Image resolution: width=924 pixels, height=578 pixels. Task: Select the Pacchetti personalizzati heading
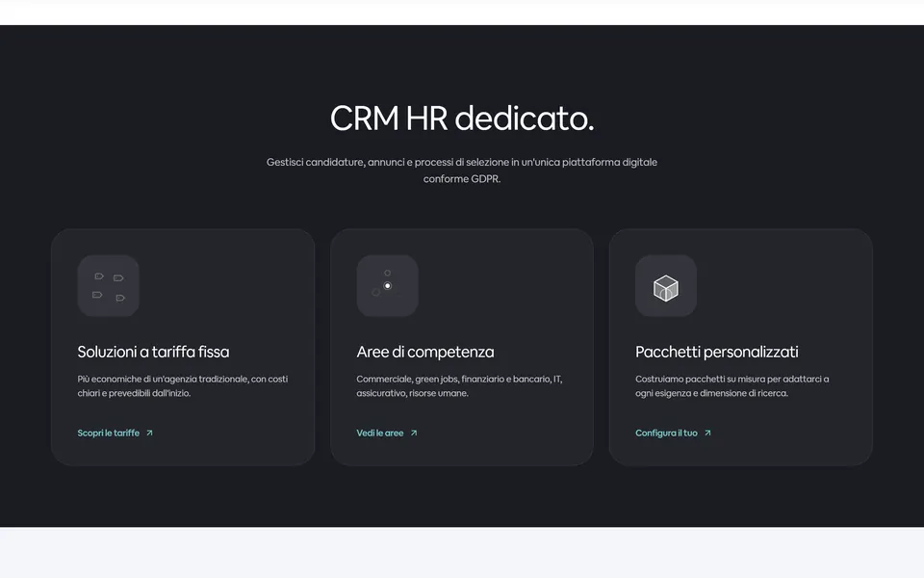click(x=716, y=353)
